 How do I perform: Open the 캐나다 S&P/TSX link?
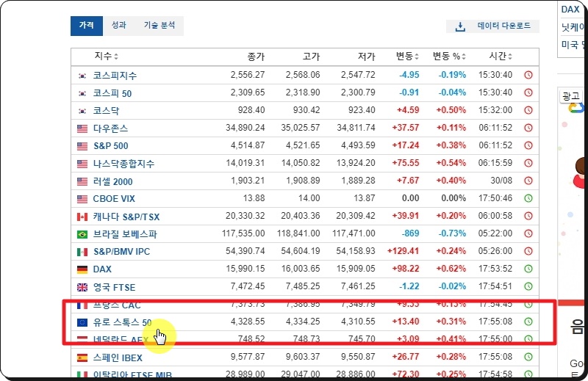[126, 217]
